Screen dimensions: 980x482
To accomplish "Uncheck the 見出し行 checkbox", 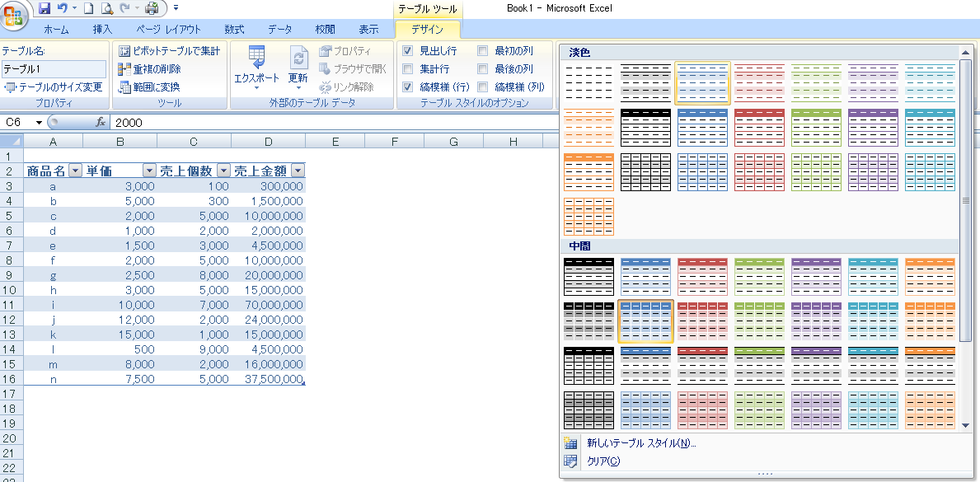I will (x=407, y=51).
